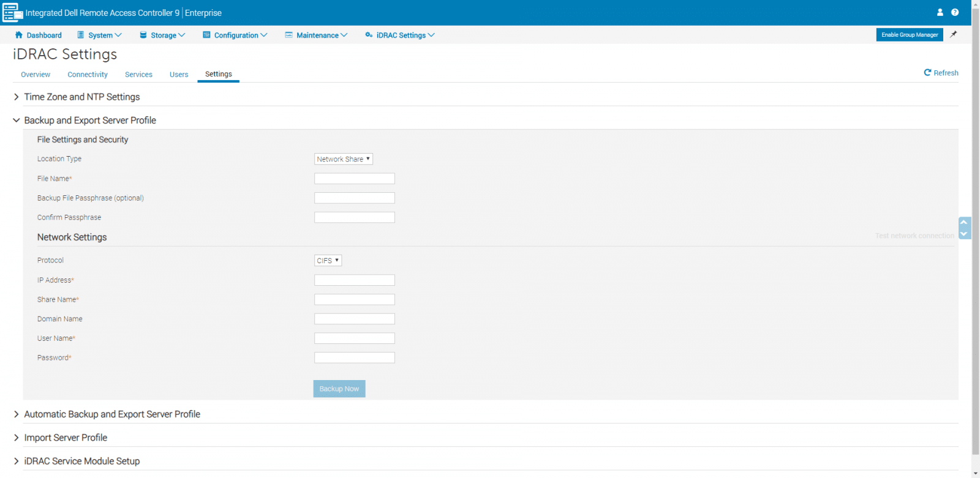Open the help question mark icon

click(955, 12)
